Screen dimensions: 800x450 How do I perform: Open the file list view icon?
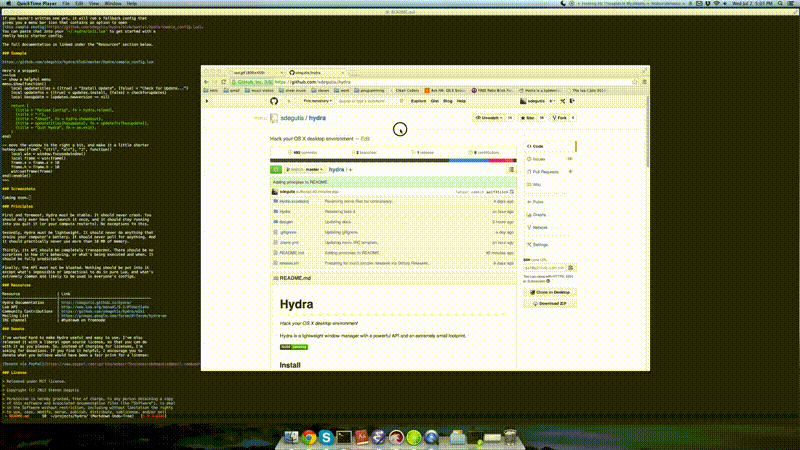click(511, 169)
